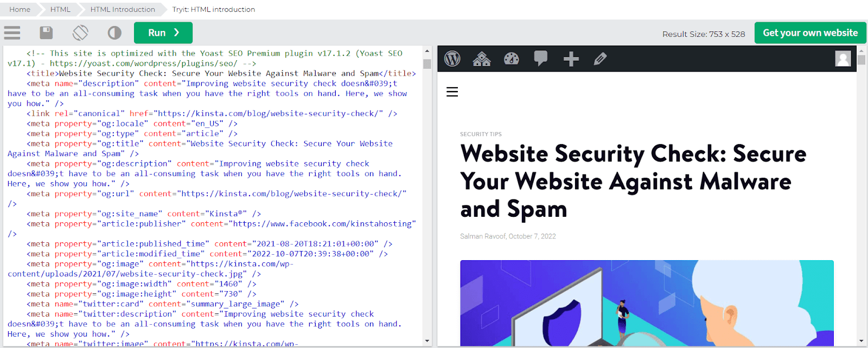Click the WordPress logo in the admin bar

pyautogui.click(x=452, y=59)
